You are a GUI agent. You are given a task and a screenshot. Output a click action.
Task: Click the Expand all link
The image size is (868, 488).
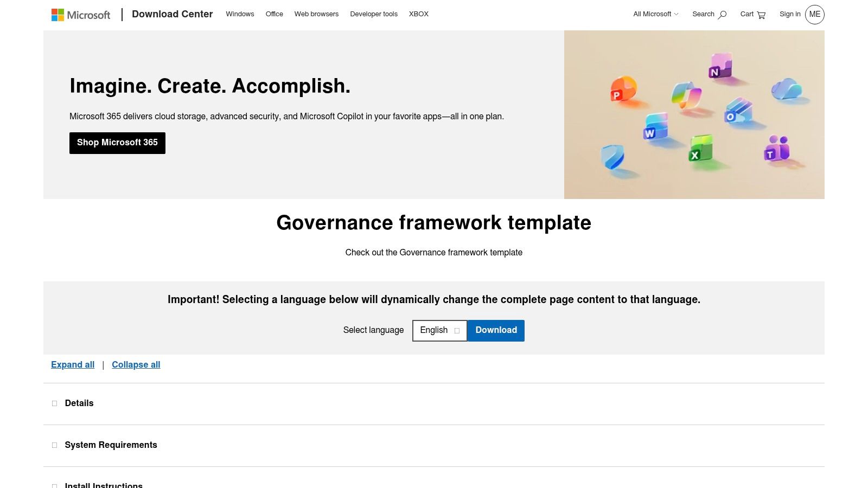coord(73,365)
